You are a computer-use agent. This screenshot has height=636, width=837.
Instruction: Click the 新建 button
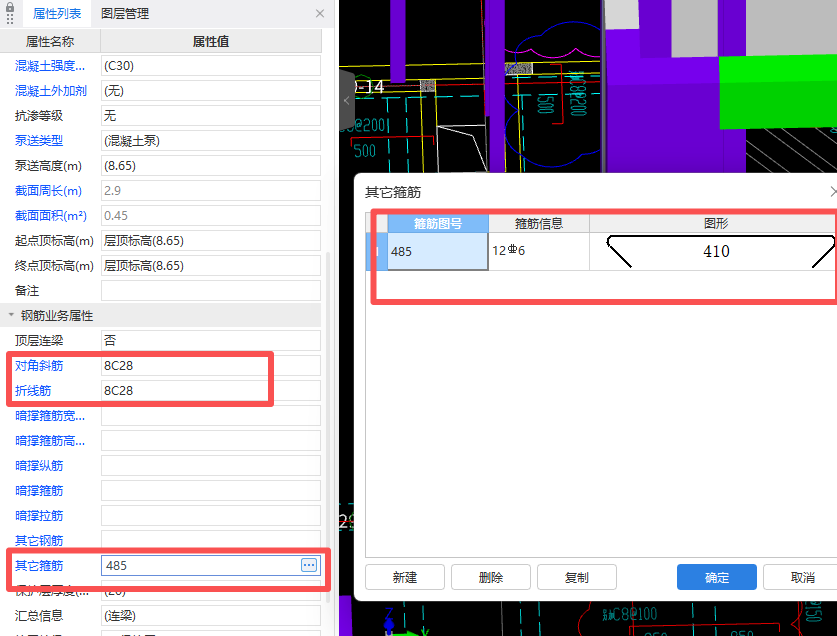(x=405, y=577)
